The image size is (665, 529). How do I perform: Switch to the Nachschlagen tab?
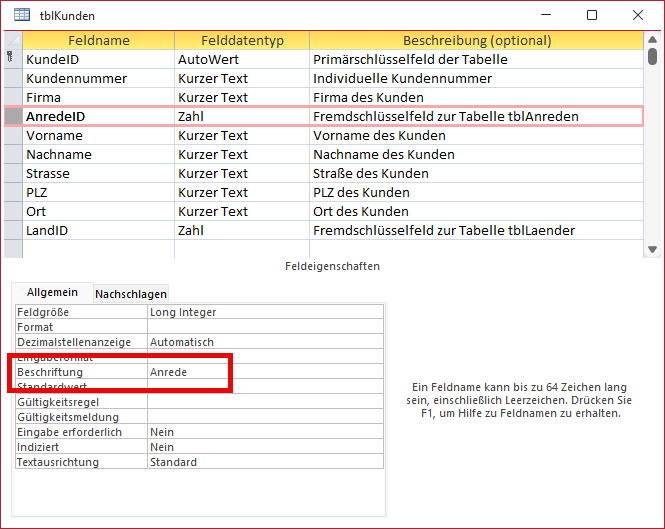tap(131, 294)
